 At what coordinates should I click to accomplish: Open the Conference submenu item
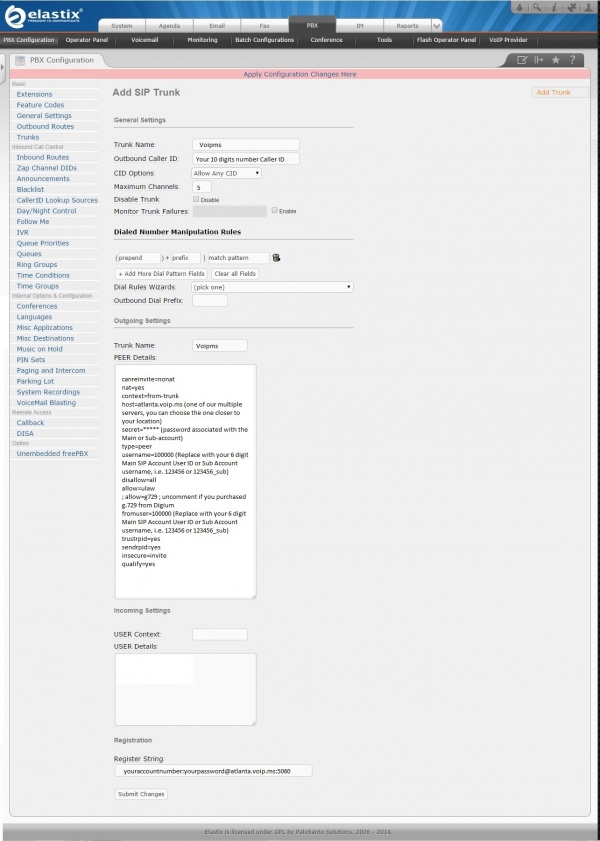click(327, 40)
